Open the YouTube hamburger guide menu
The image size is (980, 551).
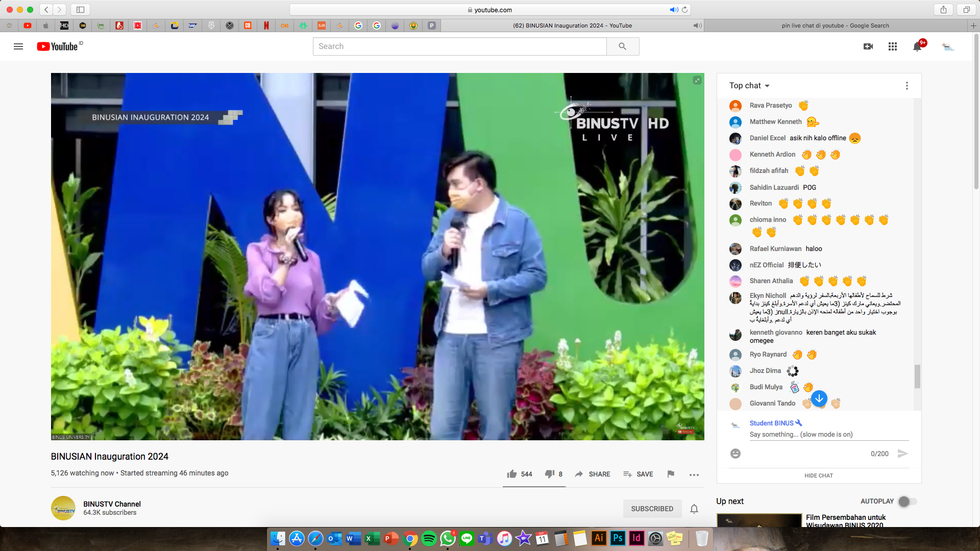tap(18, 46)
